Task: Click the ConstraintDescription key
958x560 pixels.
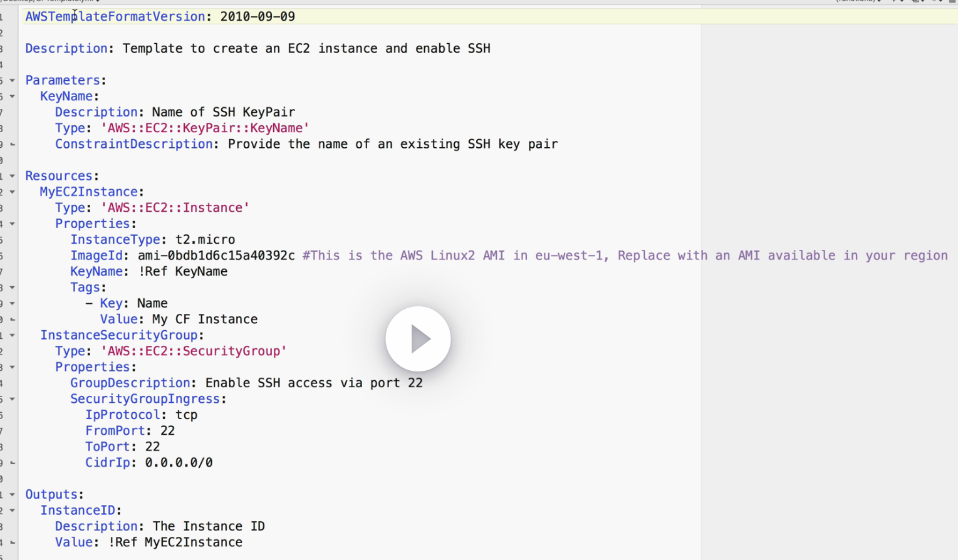Action: [x=133, y=144]
